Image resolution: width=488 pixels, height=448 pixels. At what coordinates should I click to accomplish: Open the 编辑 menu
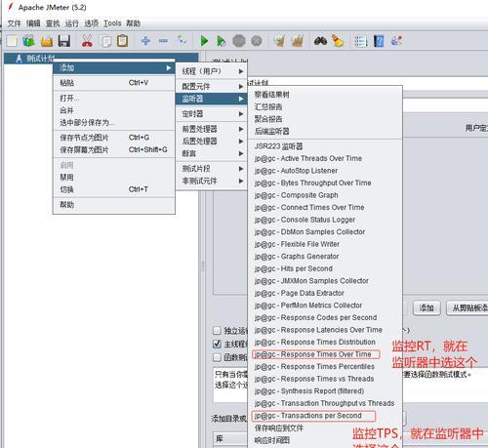pos(33,23)
